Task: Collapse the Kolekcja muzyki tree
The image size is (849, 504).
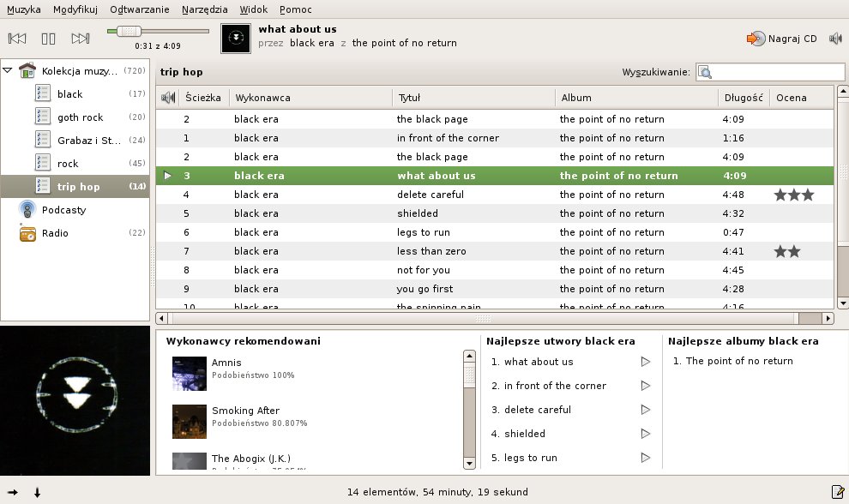Action: pyautogui.click(x=8, y=70)
